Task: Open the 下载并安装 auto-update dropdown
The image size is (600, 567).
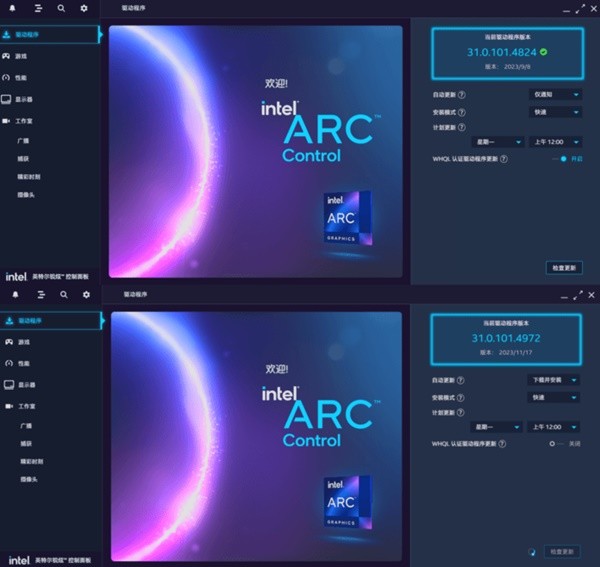Action: coord(553,380)
